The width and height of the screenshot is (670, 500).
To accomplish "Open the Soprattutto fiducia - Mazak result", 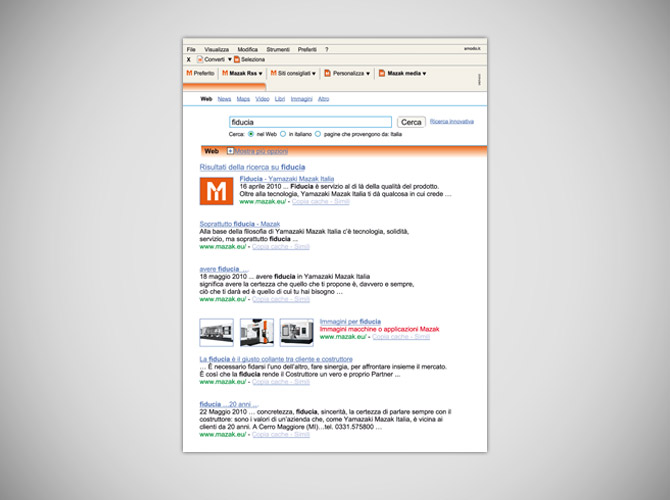I will (x=240, y=224).
